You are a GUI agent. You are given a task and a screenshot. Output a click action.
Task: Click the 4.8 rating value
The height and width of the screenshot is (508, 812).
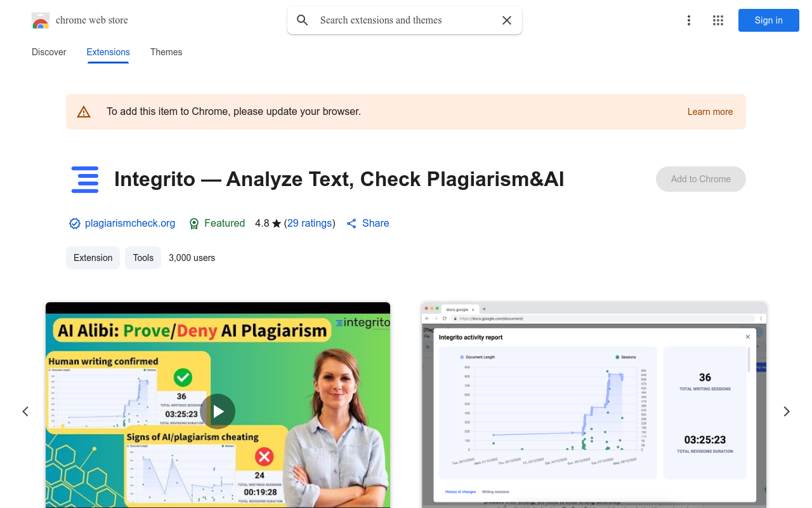[262, 223]
